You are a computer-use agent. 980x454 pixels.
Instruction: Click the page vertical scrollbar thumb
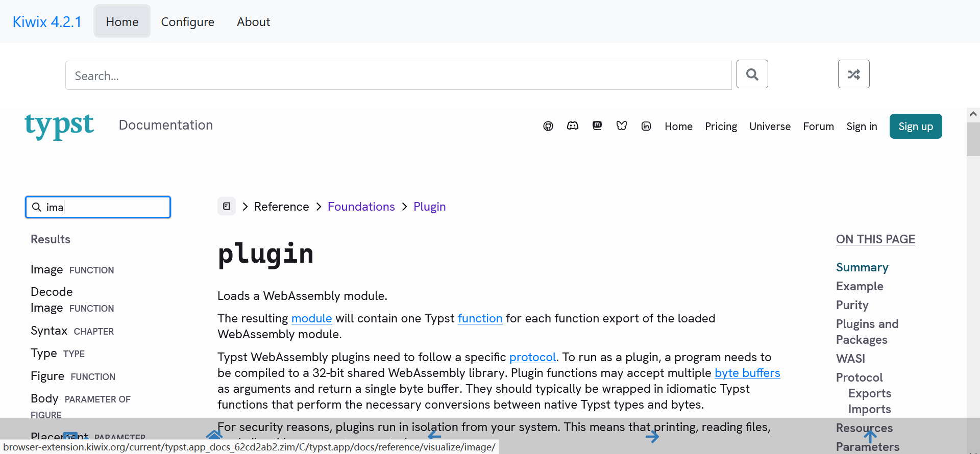[x=973, y=139]
